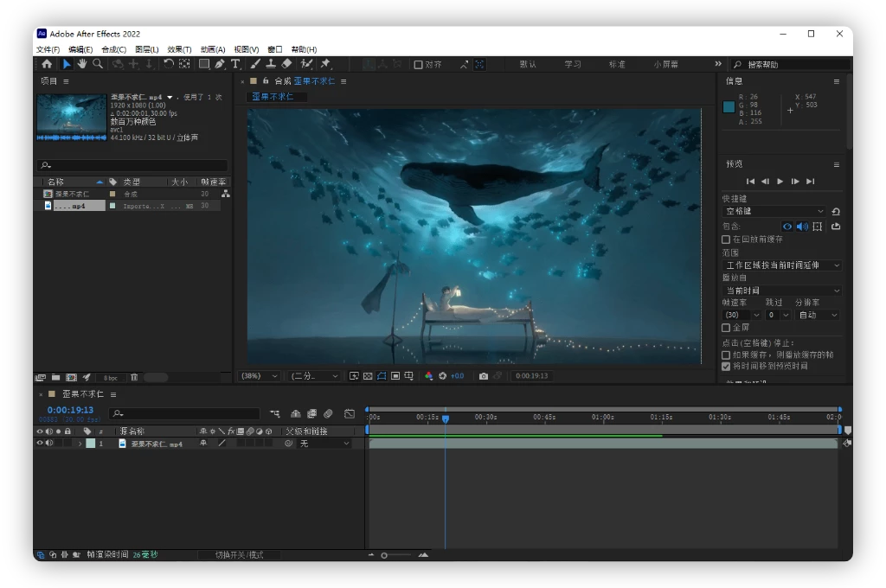Select the Pen tool
Viewport: 886px width, 588px height.
tap(220, 64)
